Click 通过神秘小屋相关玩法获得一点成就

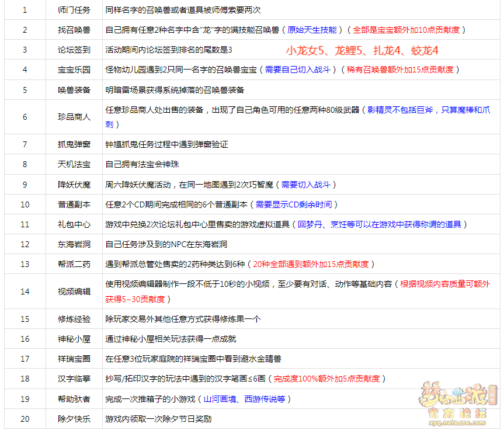point(171,339)
